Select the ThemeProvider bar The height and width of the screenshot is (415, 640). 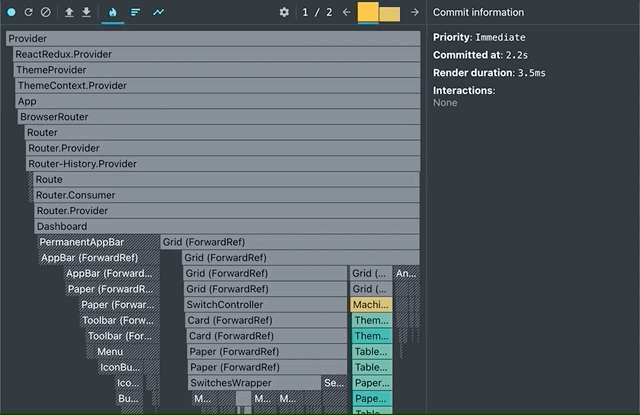click(217, 70)
